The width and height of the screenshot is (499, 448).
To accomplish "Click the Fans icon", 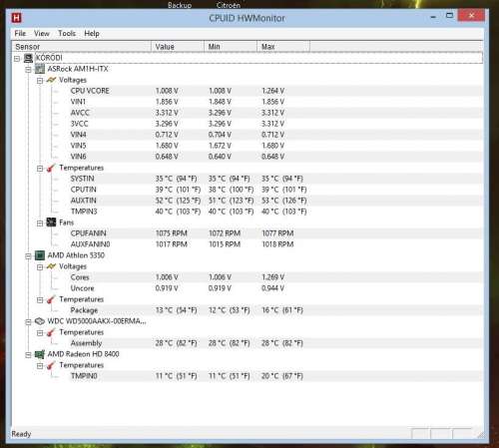I will tap(51, 223).
